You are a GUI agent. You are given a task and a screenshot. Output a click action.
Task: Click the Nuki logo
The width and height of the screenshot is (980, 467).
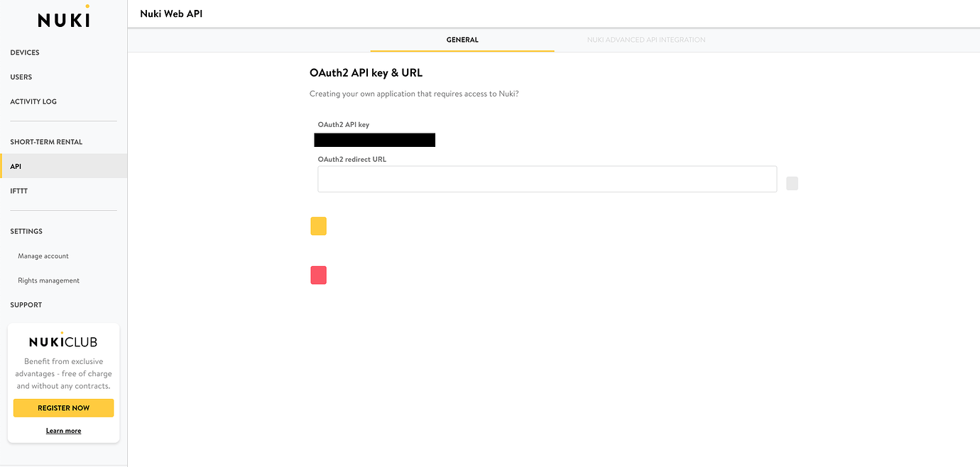63,18
